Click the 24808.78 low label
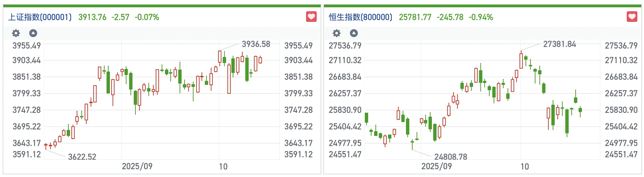Screen dimensions: 644x177 click(450, 157)
